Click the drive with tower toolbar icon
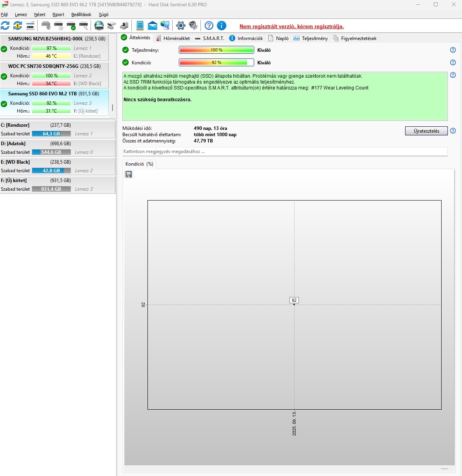This screenshot has height=476, width=462. (x=124, y=26)
